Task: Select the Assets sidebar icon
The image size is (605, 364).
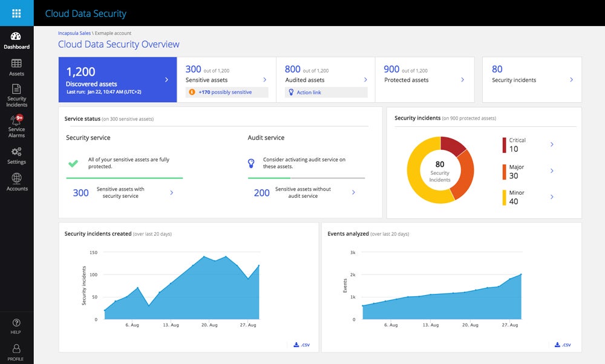Action: click(16, 67)
